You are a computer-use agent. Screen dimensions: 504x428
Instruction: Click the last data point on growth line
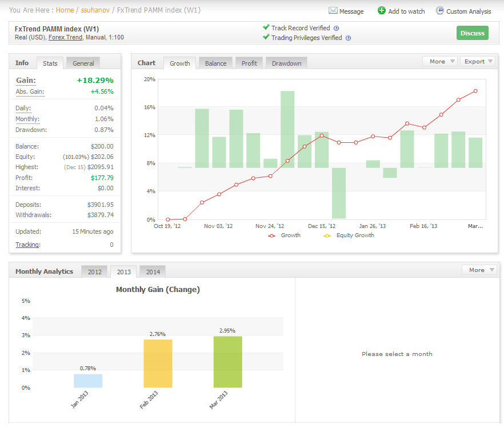tap(475, 91)
